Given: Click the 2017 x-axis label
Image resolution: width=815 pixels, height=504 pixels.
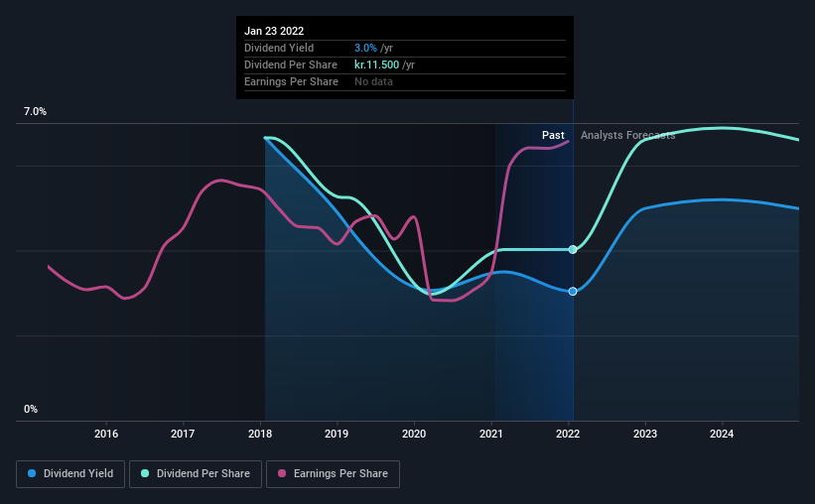Looking at the screenshot, I should (183, 434).
